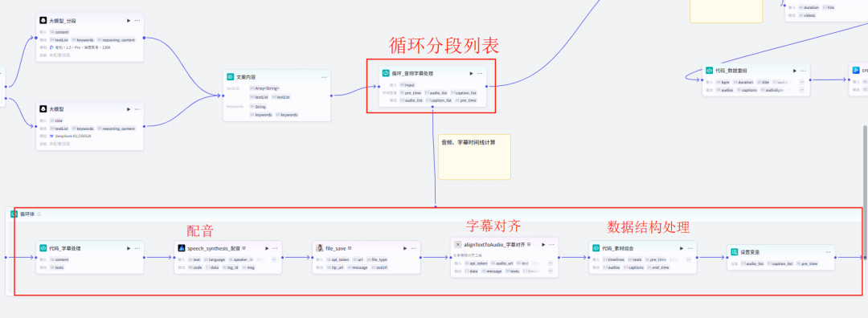The width and height of the screenshot is (868, 318).
Task: Open more options on 设置变量 node
Action: [828, 251]
